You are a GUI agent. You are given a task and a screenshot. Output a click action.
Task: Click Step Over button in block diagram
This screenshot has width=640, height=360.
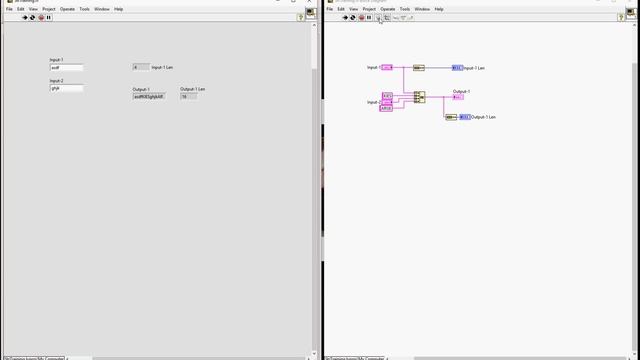(x=403, y=18)
